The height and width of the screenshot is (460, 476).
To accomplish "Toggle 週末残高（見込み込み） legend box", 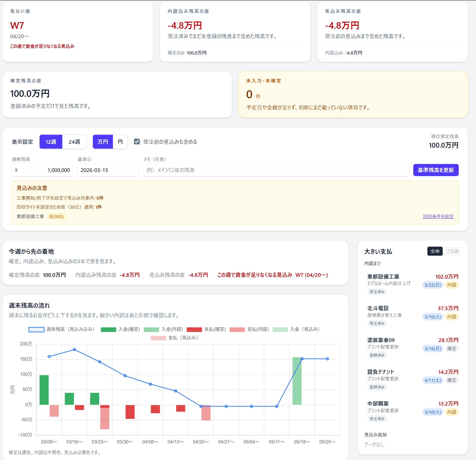I will point(36,330).
